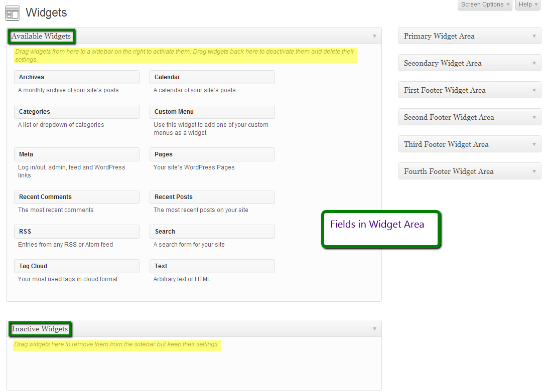Open the Screen Options panel
The image size is (547, 392).
[483, 5]
